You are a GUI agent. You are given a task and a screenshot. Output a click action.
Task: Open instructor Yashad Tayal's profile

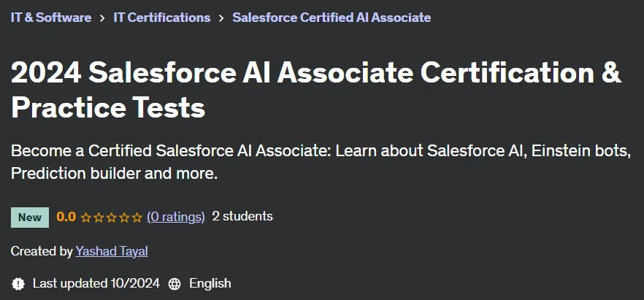pyautogui.click(x=112, y=251)
